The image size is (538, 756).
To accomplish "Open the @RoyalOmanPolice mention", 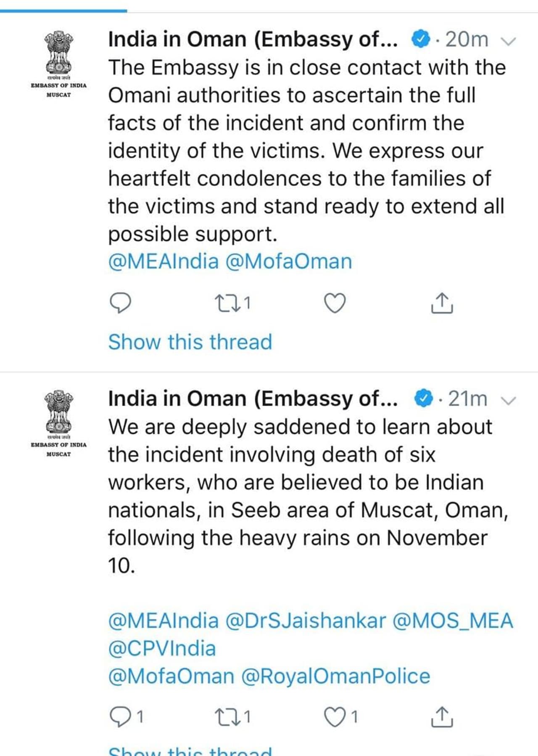I will pyautogui.click(x=335, y=676).
